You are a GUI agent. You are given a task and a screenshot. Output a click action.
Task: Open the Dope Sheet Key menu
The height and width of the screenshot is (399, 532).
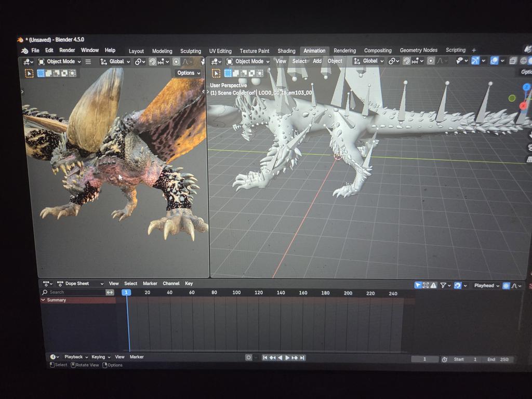pos(189,284)
